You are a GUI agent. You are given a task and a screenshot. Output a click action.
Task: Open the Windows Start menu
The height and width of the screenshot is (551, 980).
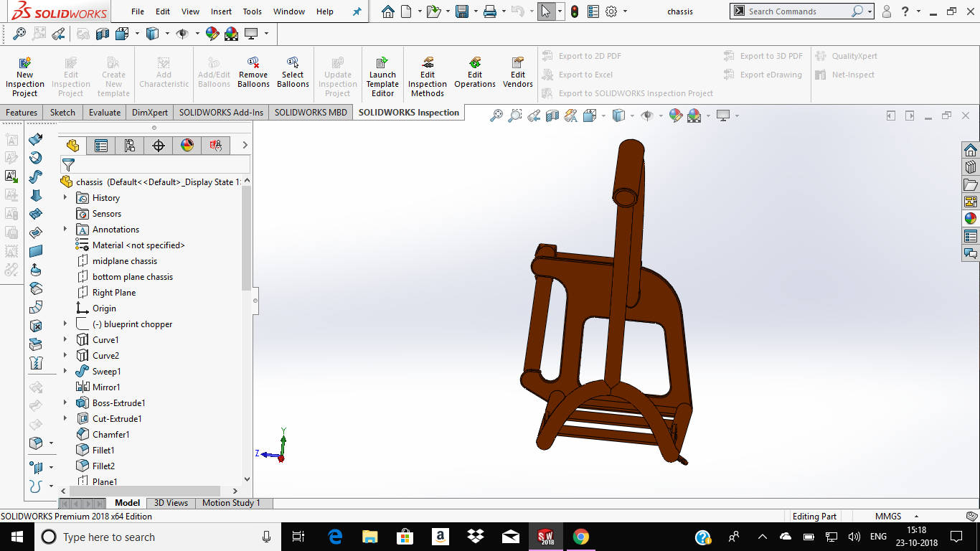coord(17,537)
